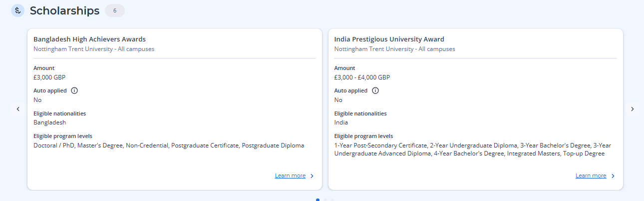Select the third carousel pagination dot
The width and height of the screenshot is (644, 201).
[x=332, y=199]
